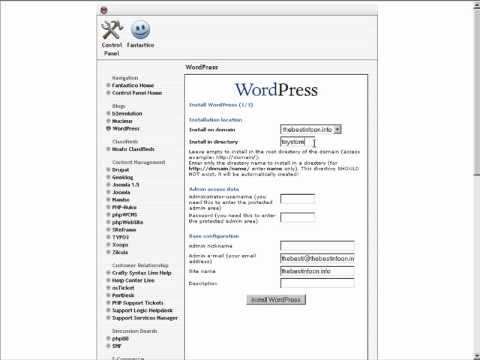
Task: Open Xoops installer link
Action: tap(120, 245)
